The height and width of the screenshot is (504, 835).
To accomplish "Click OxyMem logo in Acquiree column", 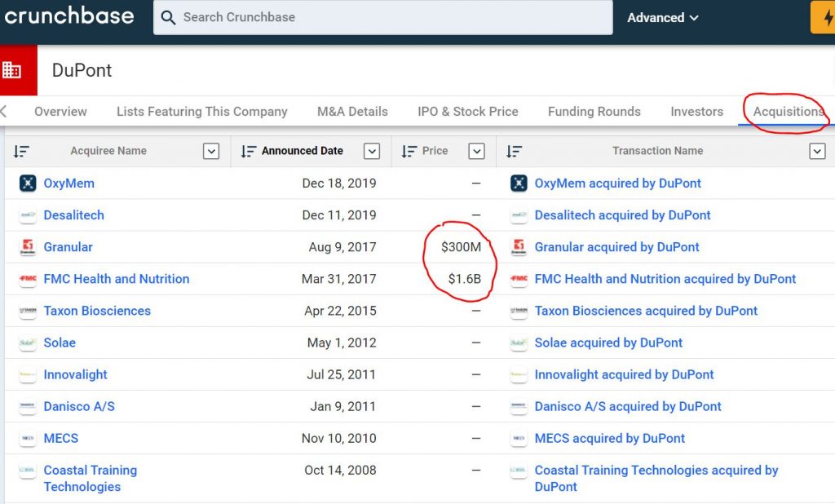I will [x=28, y=183].
